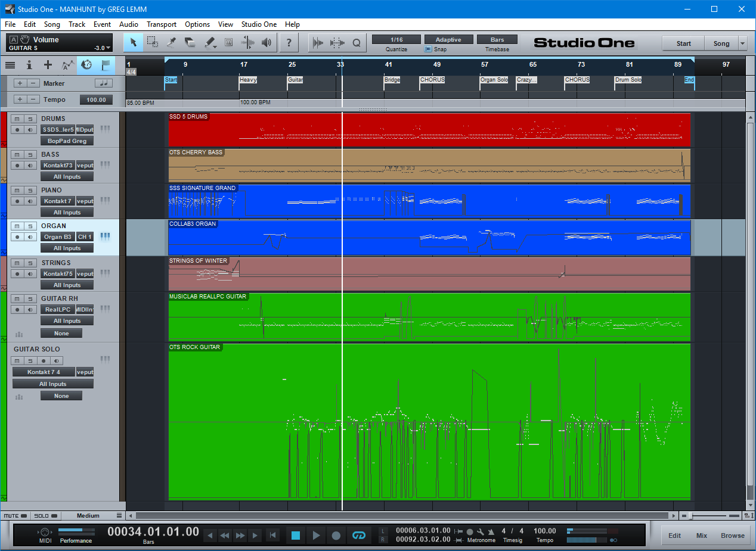The height and width of the screenshot is (551, 756).
Task: Toggle the Marker track flag icon
Action: tap(106, 65)
